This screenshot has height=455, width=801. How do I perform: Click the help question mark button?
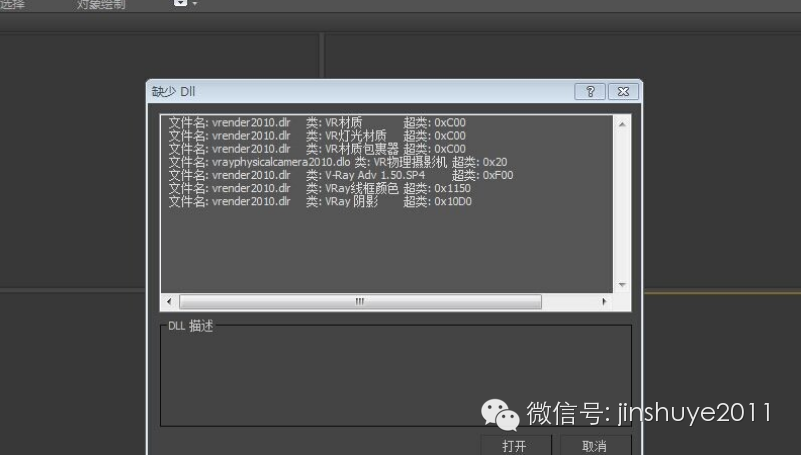pyautogui.click(x=590, y=91)
